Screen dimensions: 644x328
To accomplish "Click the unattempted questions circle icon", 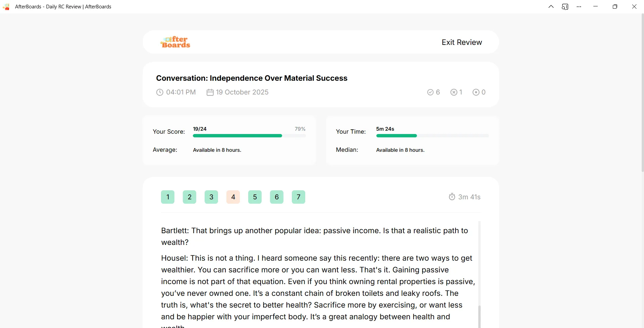I will pos(476,92).
